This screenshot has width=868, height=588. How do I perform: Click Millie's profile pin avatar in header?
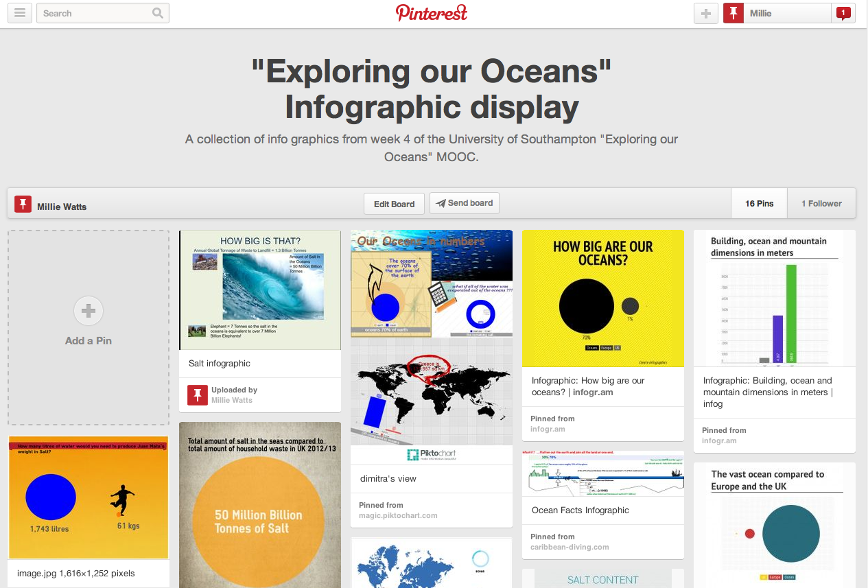(x=734, y=13)
